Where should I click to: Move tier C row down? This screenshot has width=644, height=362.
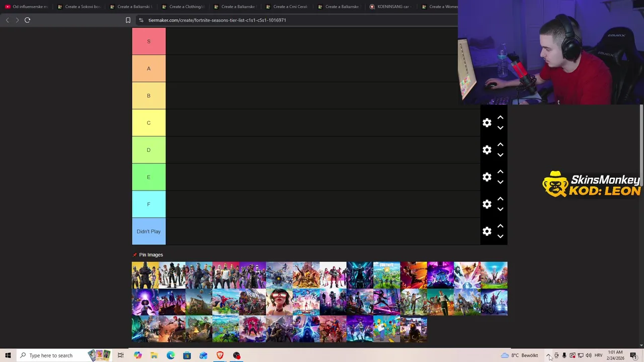tap(500, 128)
